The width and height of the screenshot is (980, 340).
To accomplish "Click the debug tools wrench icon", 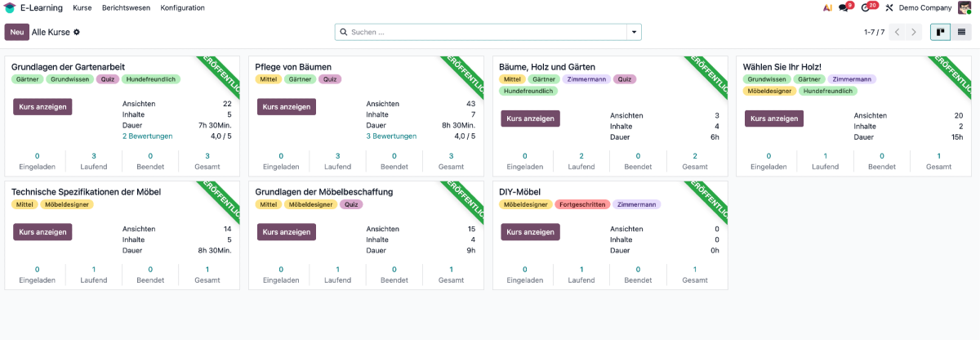I will (x=889, y=7).
